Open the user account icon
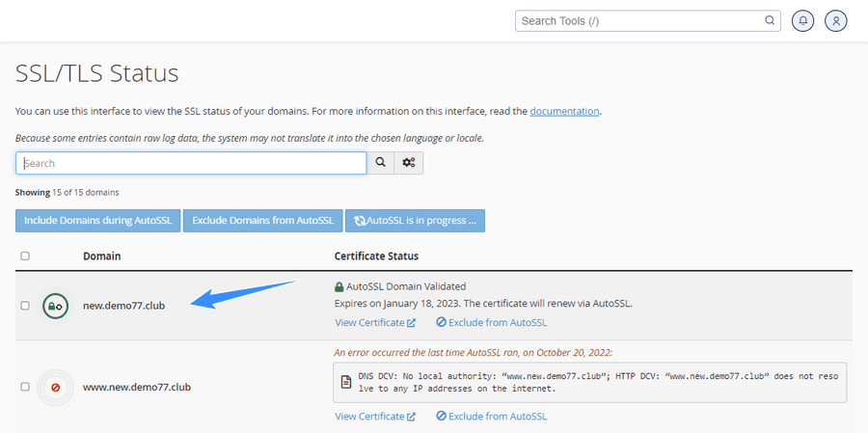 click(836, 20)
